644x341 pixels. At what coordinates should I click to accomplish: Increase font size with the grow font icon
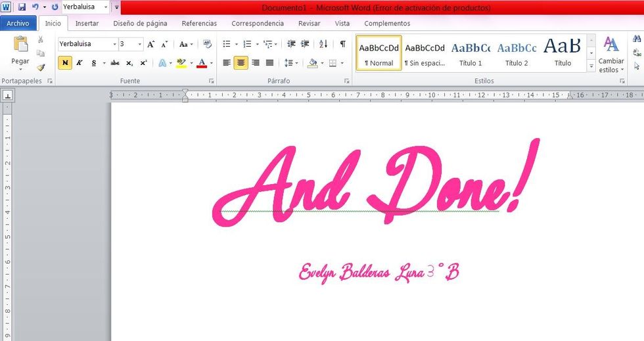coord(151,44)
